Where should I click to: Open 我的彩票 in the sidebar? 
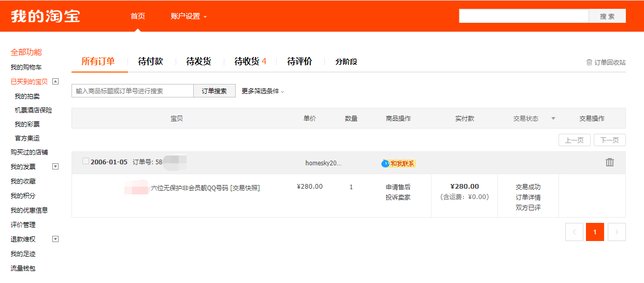(27, 124)
